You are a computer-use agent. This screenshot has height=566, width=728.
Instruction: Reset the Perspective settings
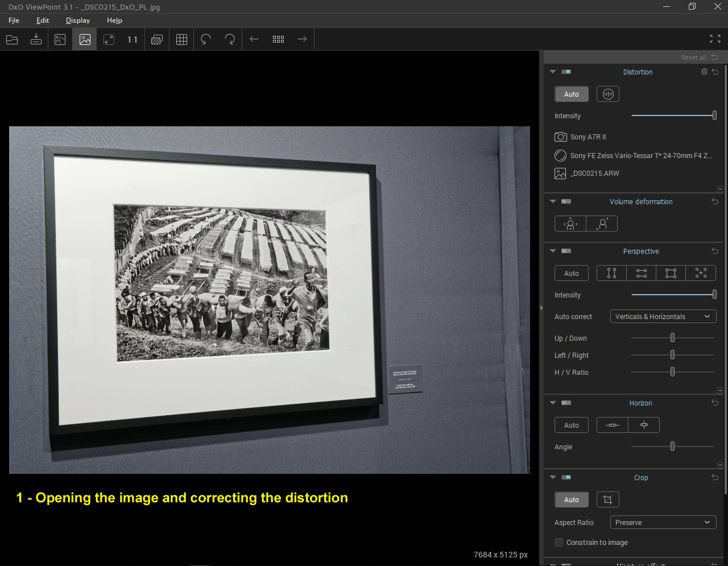715,251
